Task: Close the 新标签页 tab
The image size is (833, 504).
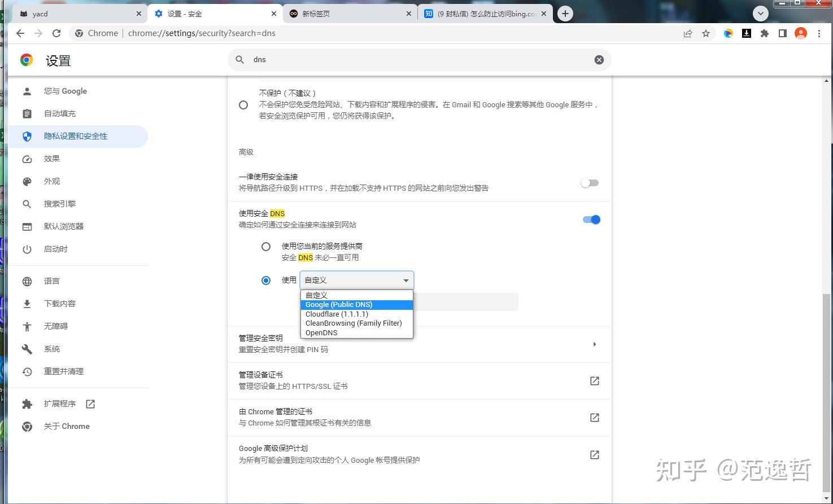Action: 409,14
